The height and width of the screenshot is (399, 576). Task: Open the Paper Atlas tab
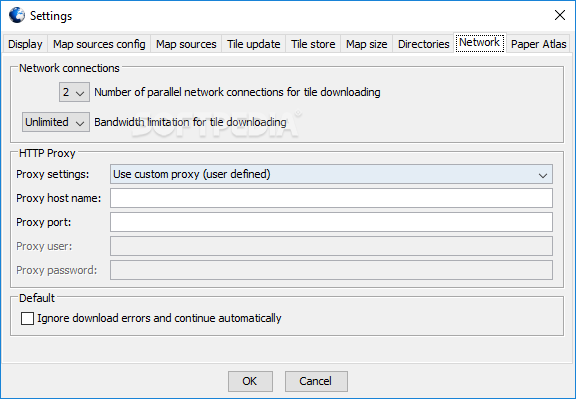click(539, 44)
